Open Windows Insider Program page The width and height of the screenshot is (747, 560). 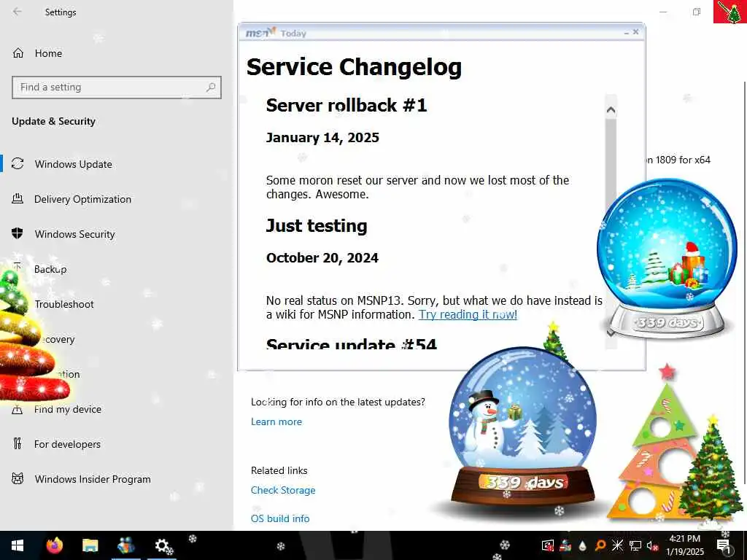pyautogui.click(x=93, y=479)
